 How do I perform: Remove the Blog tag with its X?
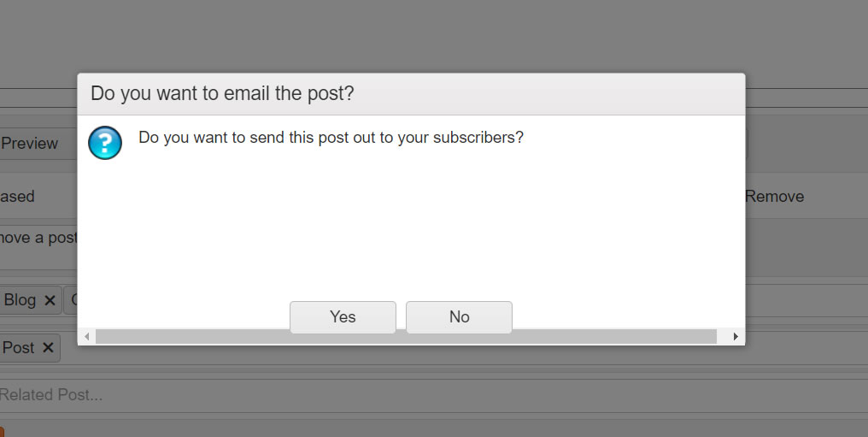click(x=50, y=300)
